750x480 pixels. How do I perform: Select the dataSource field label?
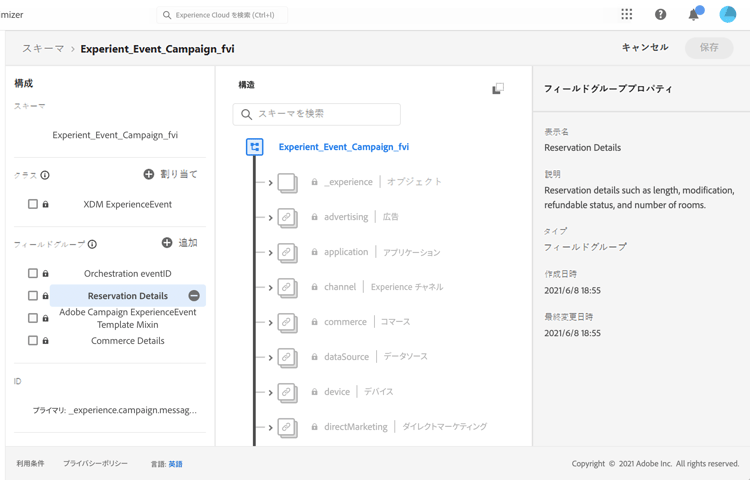tap(346, 357)
